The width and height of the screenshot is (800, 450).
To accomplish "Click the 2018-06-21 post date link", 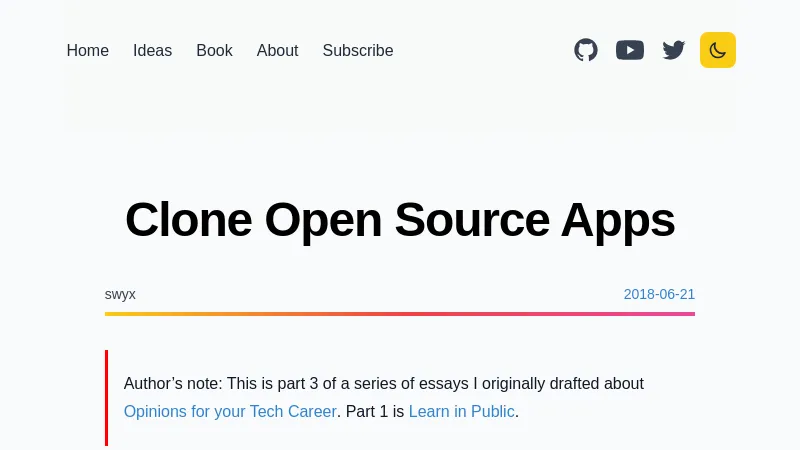I will point(659,294).
